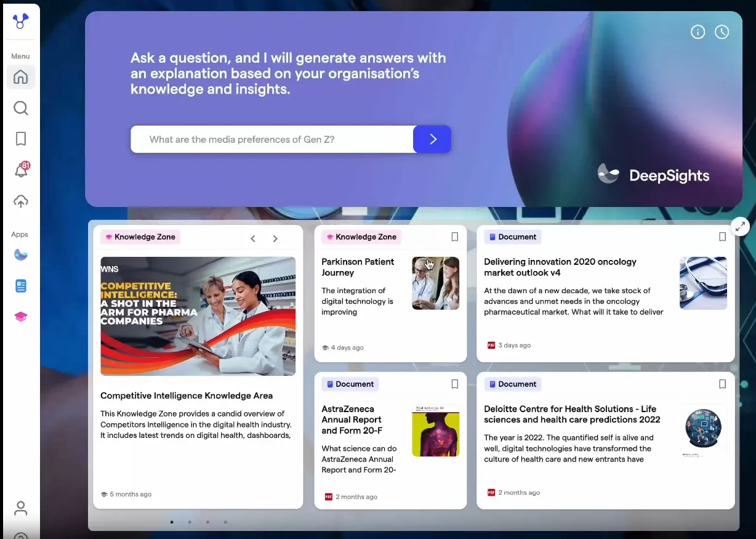This screenshot has width=756, height=539.
Task: Open the blue news document app icon
Action: (21, 286)
